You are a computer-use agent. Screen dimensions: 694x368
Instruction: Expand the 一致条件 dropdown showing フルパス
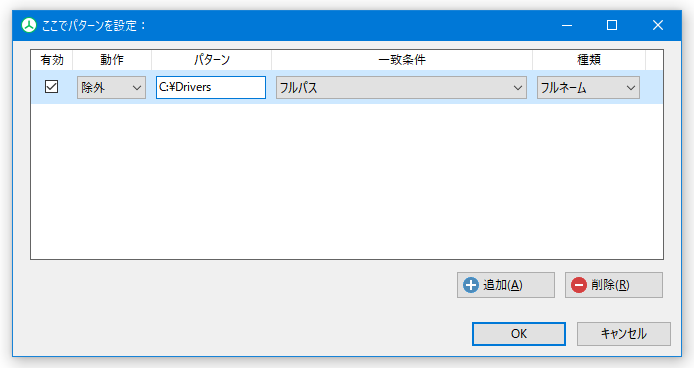[x=401, y=87]
